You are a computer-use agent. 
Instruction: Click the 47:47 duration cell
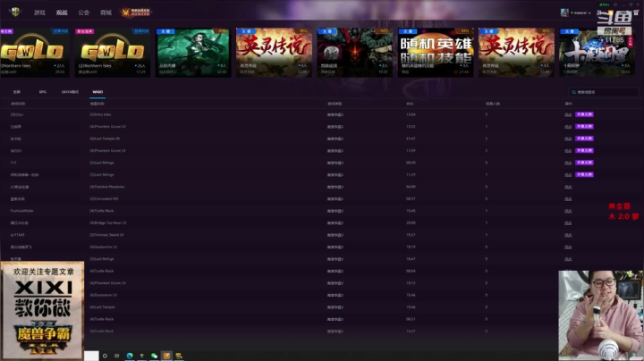click(411, 139)
